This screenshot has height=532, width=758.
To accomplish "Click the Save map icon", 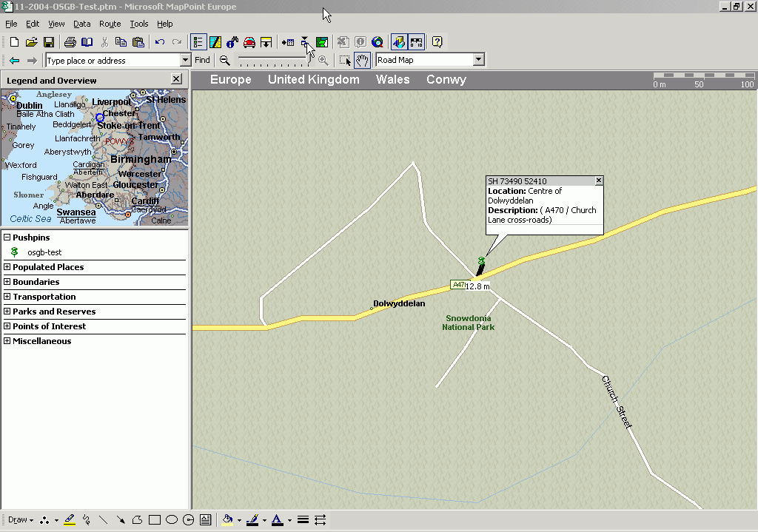I will click(x=49, y=42).
